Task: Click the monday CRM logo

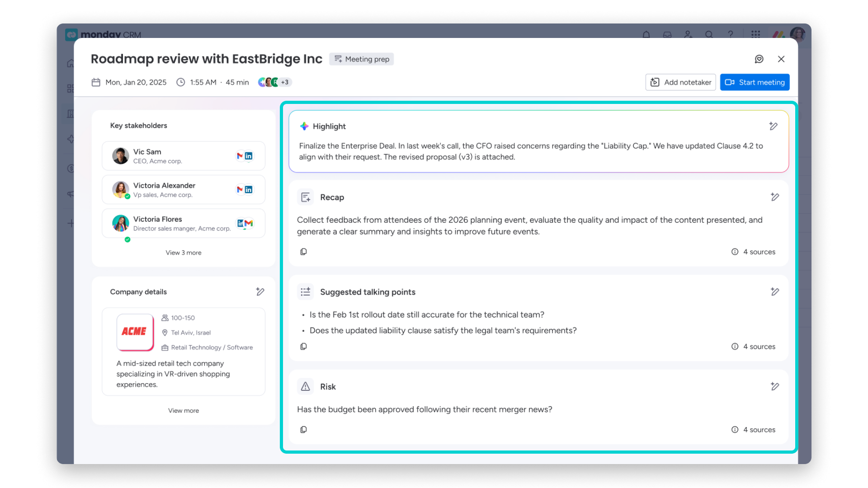Action: click(x=104, y=34)
